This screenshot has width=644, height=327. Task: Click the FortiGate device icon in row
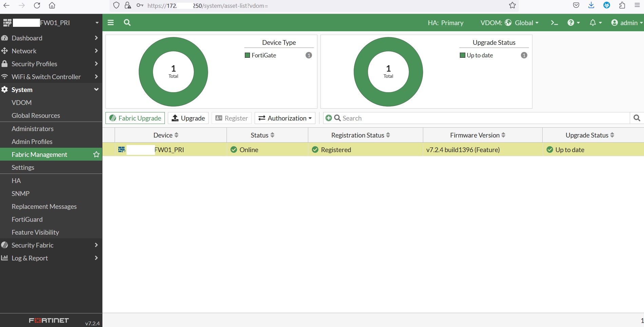[x=121, y=150]
